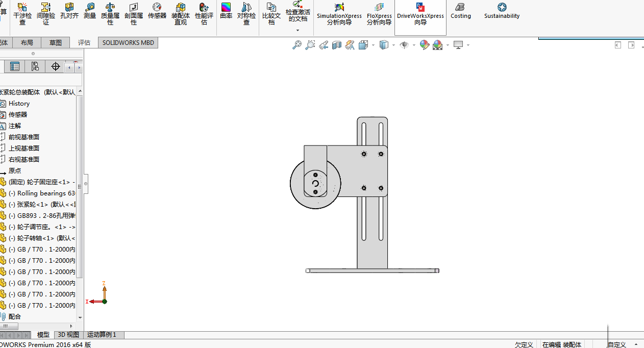Select the Zoom to Area tool
The width and height of the screenshot is (644, 348).
pos(310,45)
